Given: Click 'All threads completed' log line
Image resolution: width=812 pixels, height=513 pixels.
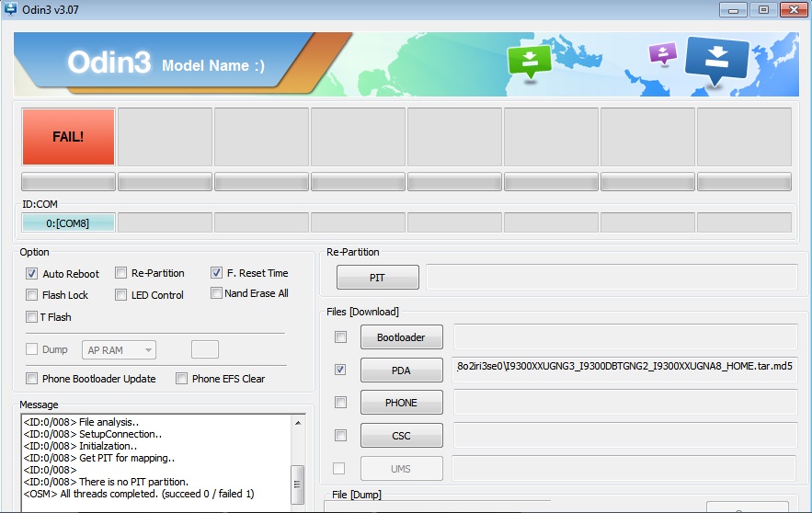Looking at the screenshot, I should (x=139, y=494).
